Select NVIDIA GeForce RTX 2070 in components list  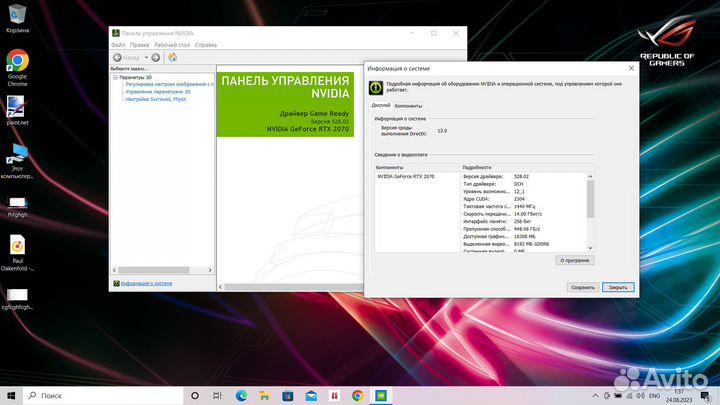(x=406, y=176)
